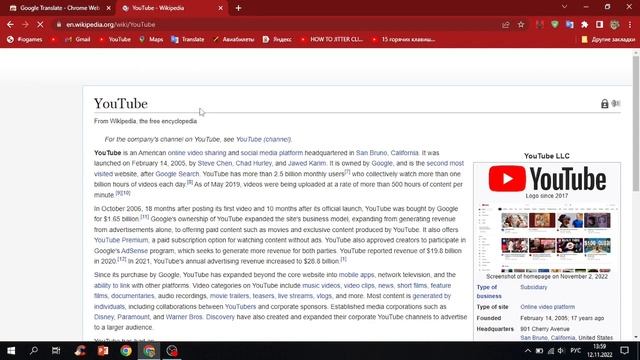Viewport: 640px width, 360px height.
Task: Open social media platform link
Action: tap(272, 153)
